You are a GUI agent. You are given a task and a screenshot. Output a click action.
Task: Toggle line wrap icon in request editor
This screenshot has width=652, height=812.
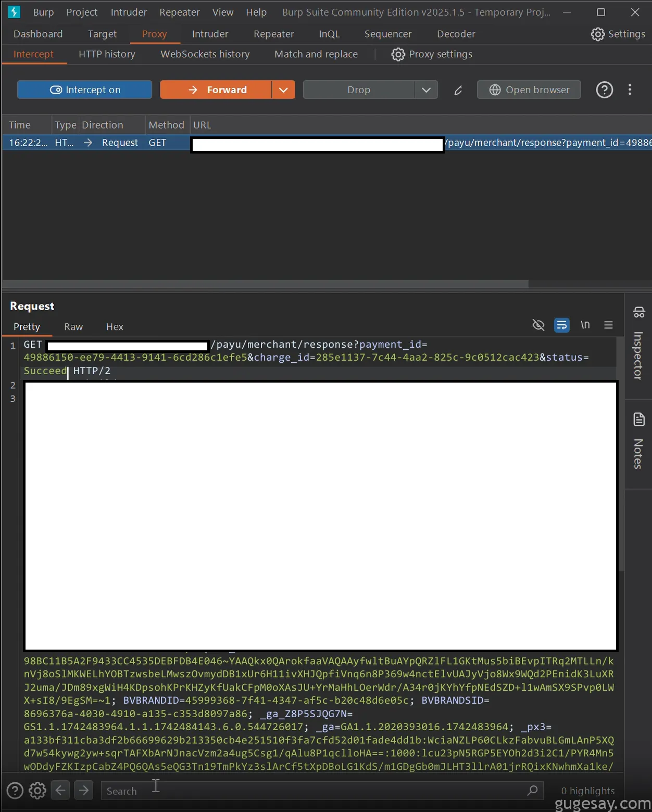(x=562, y=325)
